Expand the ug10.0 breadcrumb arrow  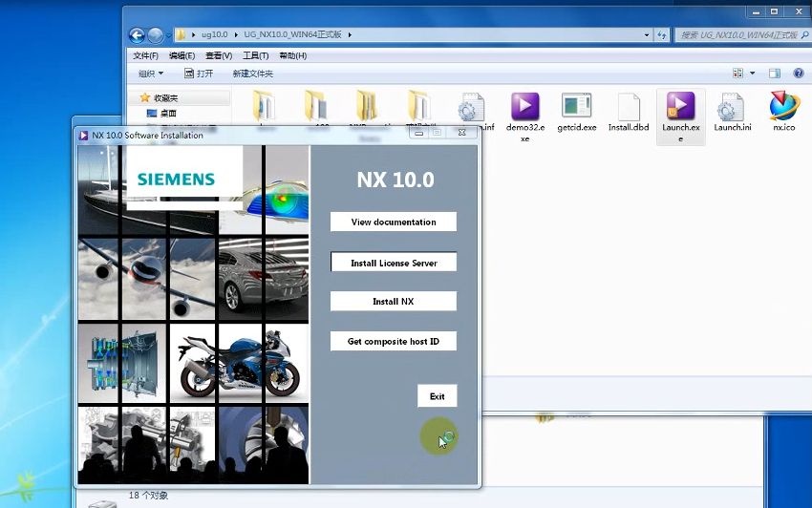tap(236, 34)
